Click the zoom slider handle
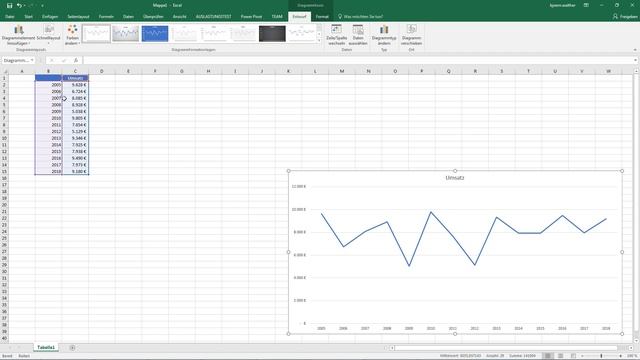Viewport: 640px width, 360px height. [601, 356]
